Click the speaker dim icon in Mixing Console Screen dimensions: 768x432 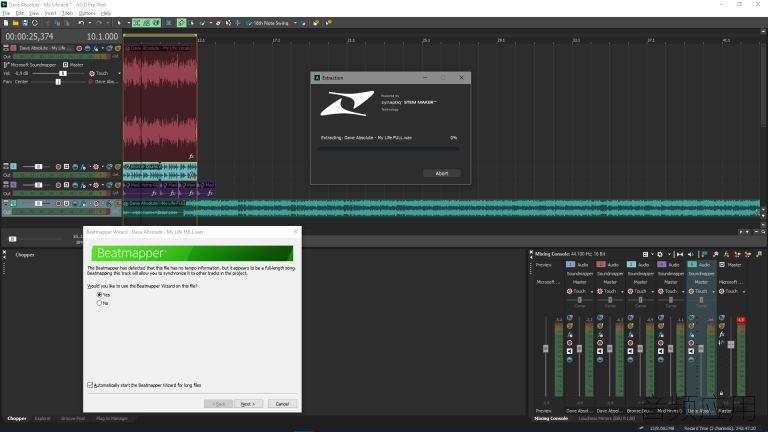click(691, 254)
